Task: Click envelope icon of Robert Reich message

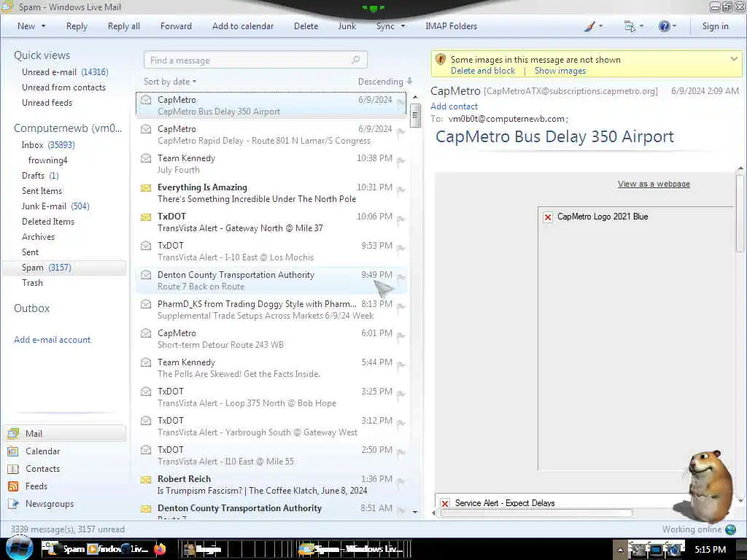Action: [x=146, y=479]
